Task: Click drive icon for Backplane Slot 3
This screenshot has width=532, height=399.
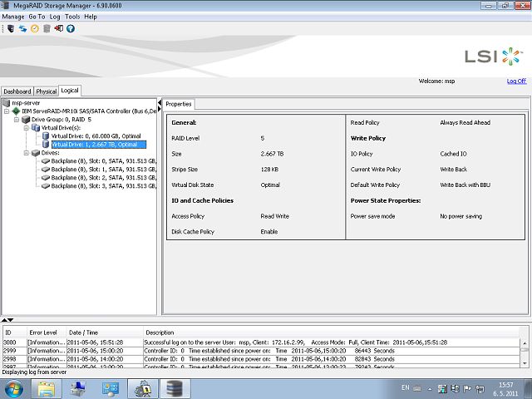Action: 46,186
